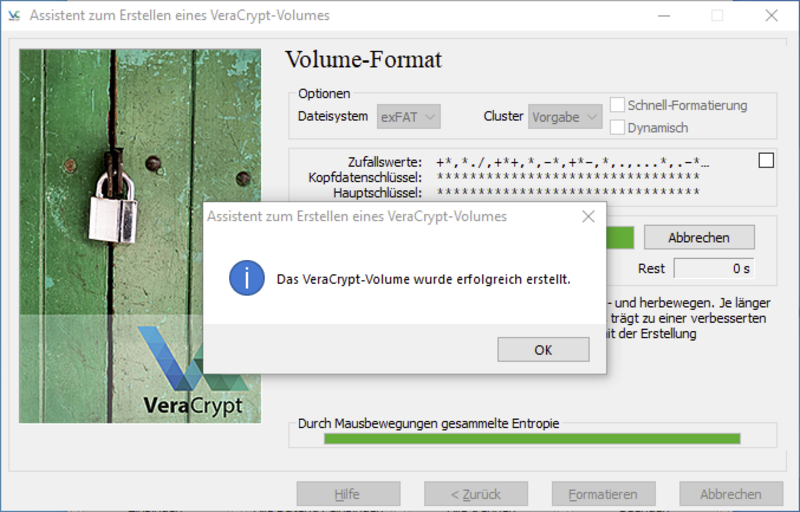
Task: Tick the checkbox beside the Zufallswerte line
Action: (766, 160)
